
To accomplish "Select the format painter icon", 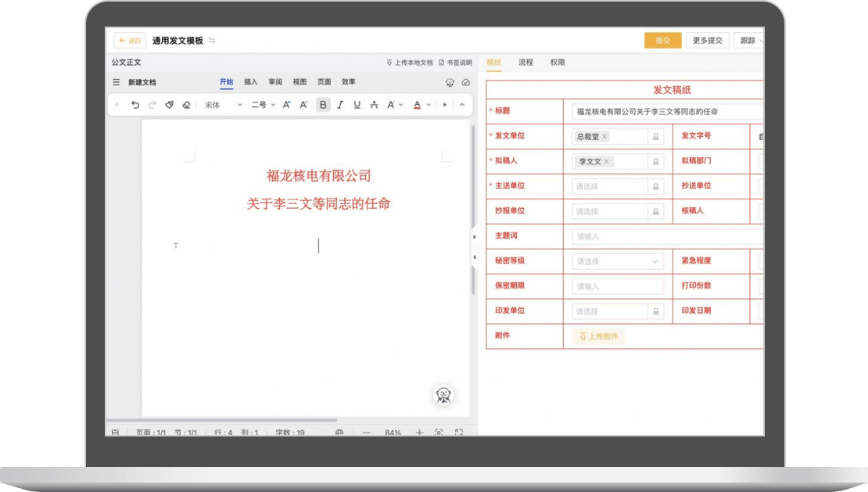I will 169,105.
